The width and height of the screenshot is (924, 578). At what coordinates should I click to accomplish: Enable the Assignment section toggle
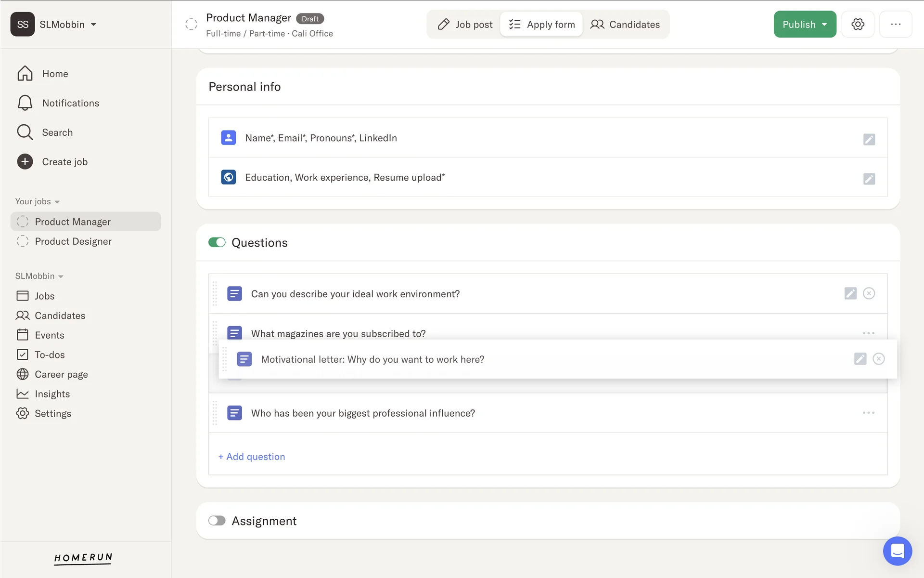217,521
